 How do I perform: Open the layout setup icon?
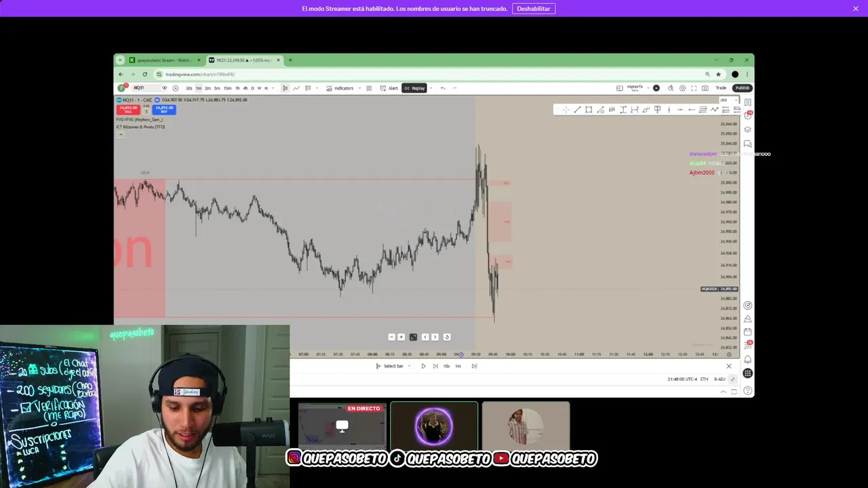(x=620, y=88)
